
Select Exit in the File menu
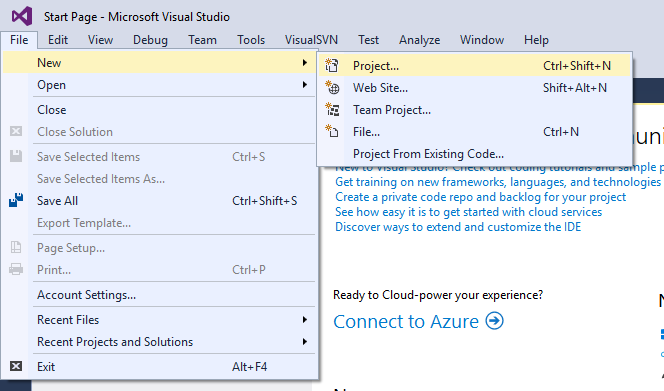point(160,367)
